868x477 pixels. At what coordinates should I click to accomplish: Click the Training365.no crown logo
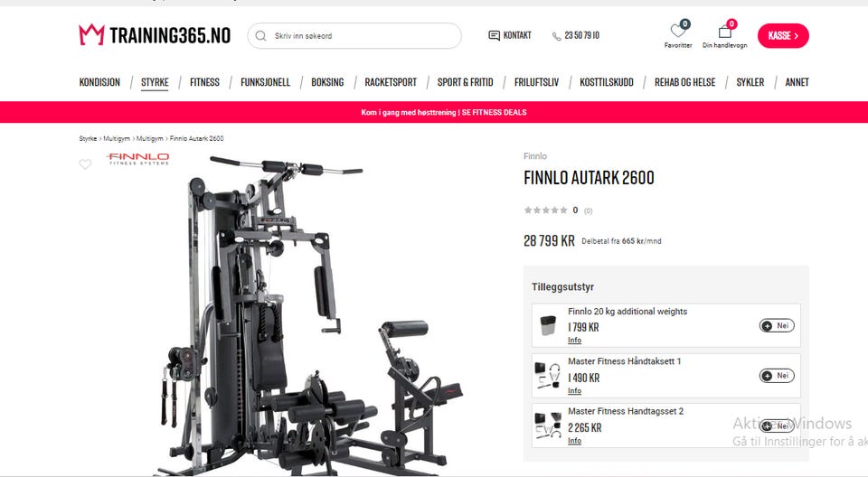(x=91, y=35)
